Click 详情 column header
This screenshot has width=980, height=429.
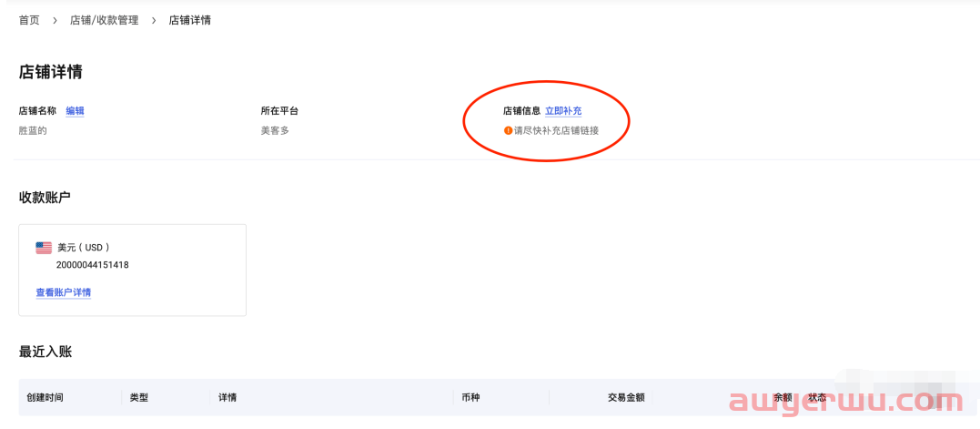point(227,397)
